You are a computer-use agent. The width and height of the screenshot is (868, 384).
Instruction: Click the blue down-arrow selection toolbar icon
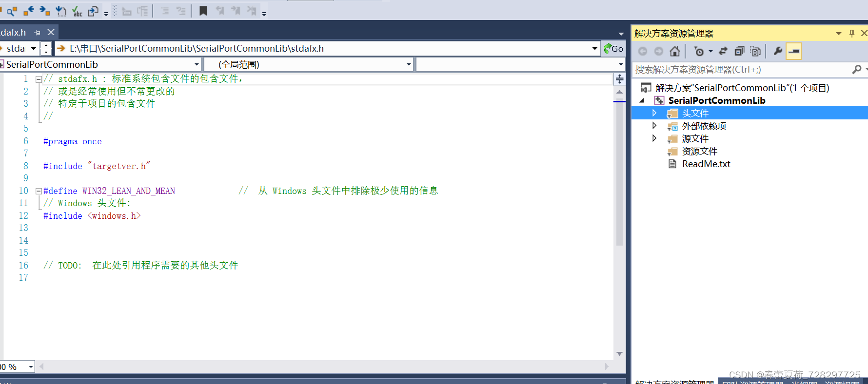click(x=61, y=11)
